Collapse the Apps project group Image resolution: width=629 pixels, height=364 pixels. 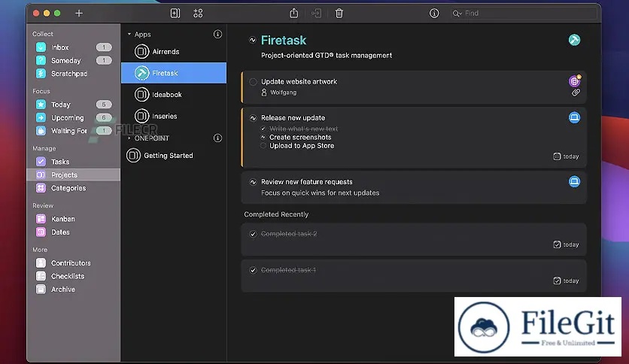129,35
